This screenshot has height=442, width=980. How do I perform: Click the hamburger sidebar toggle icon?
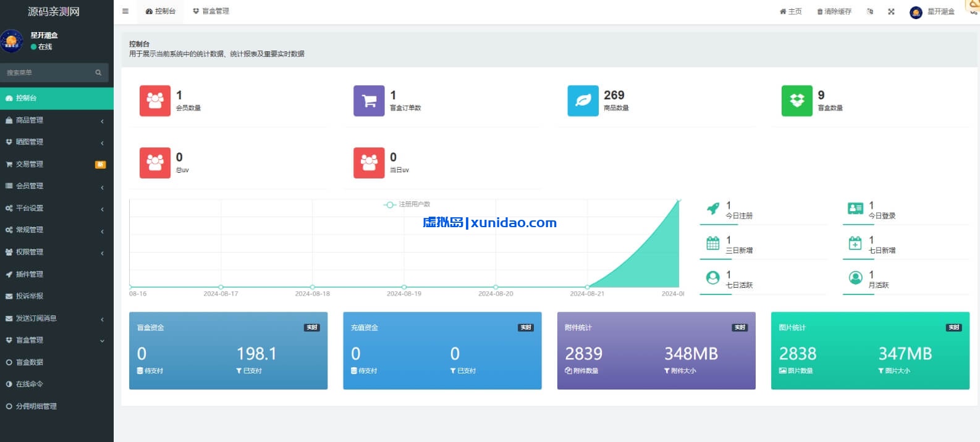coord(125,11)
